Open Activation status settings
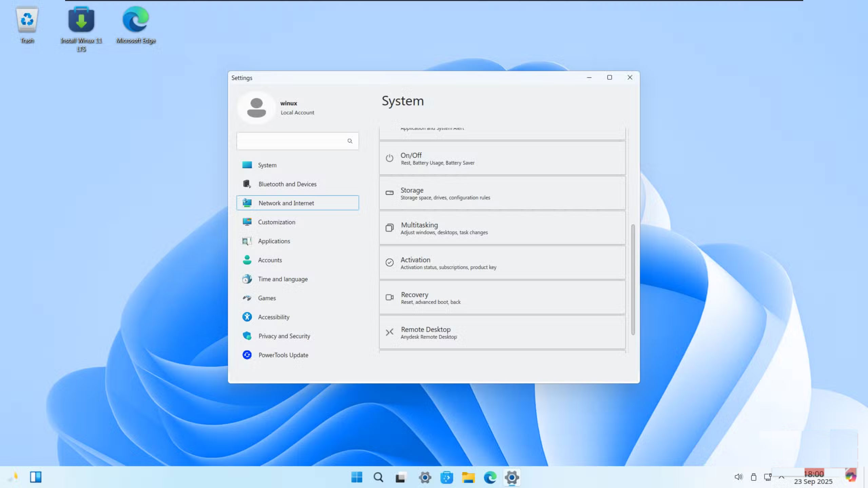The height and width of the screenshot is (488, 868). coord(502,263)
